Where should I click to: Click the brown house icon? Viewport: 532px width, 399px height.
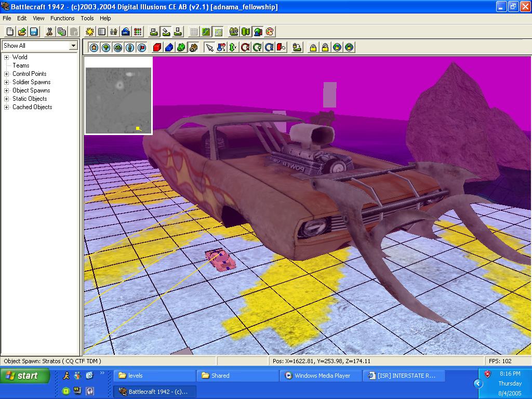pos(193,47)
